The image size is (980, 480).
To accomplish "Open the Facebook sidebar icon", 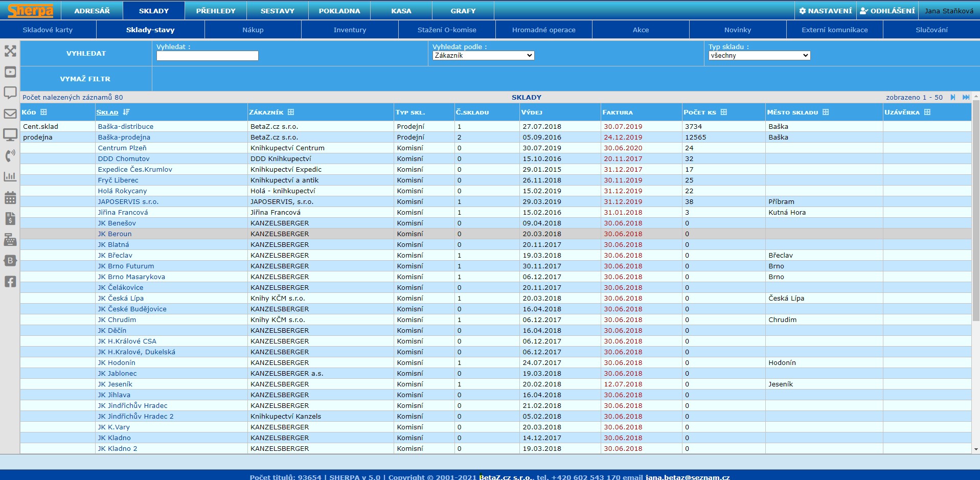I will [10, 282].
